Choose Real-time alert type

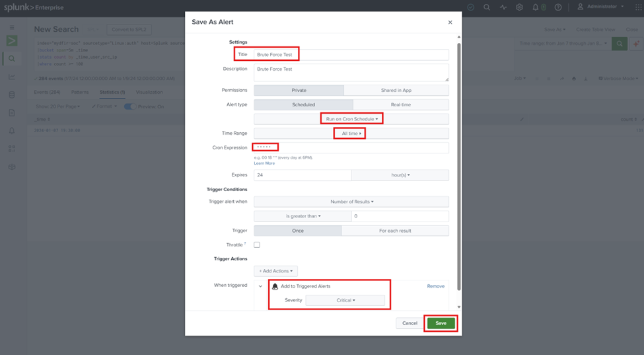(401, 104)
